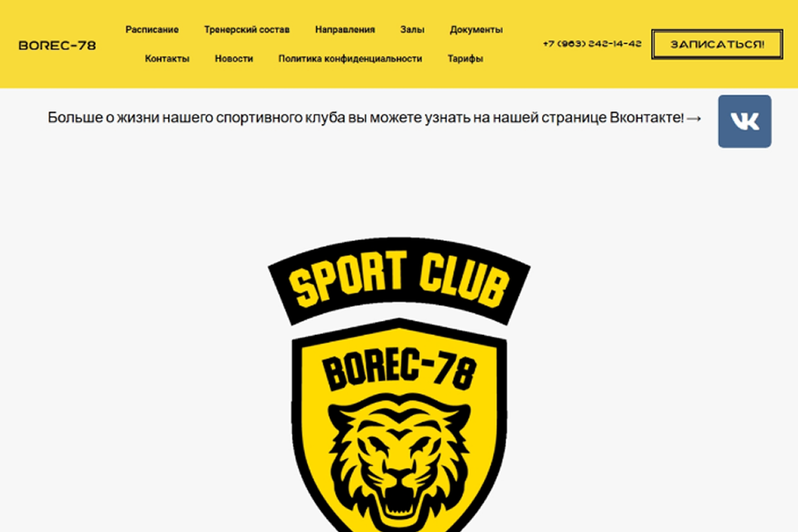This screenshot has width=798, height=532.
Task: Click the BOREC-78 header logo
Action: (57, 46)
